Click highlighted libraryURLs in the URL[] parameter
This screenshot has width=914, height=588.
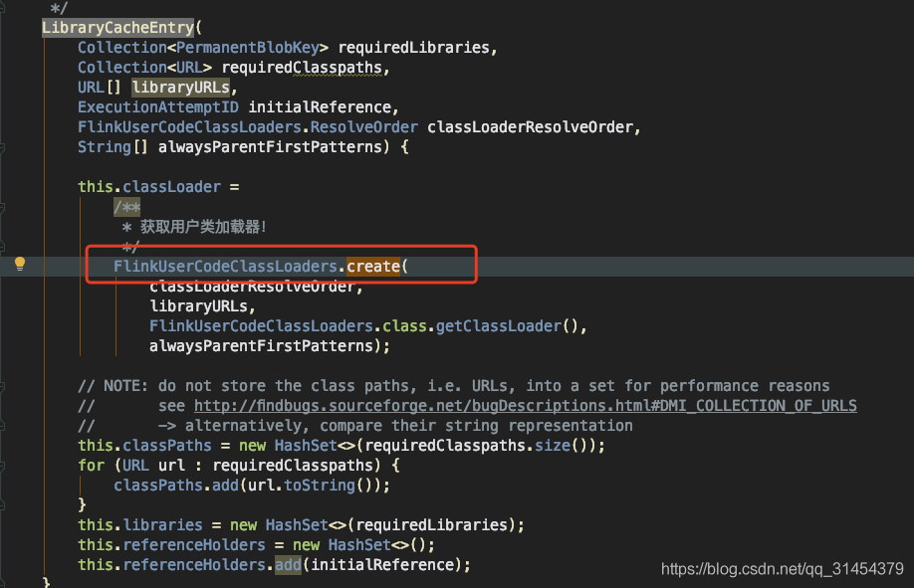click(x=180, y=88)
